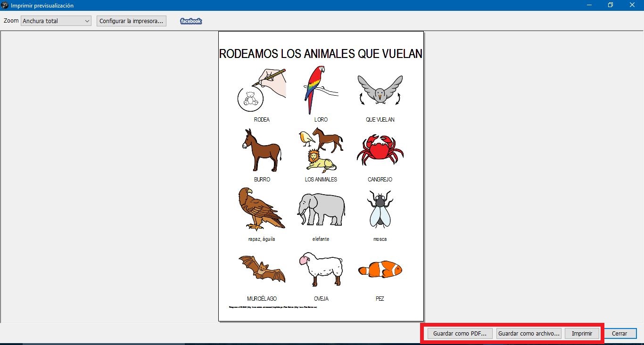Open the Zoom dropdown showing Anchura total
This screenshot has width=644, height=345.
pos(56,21)
